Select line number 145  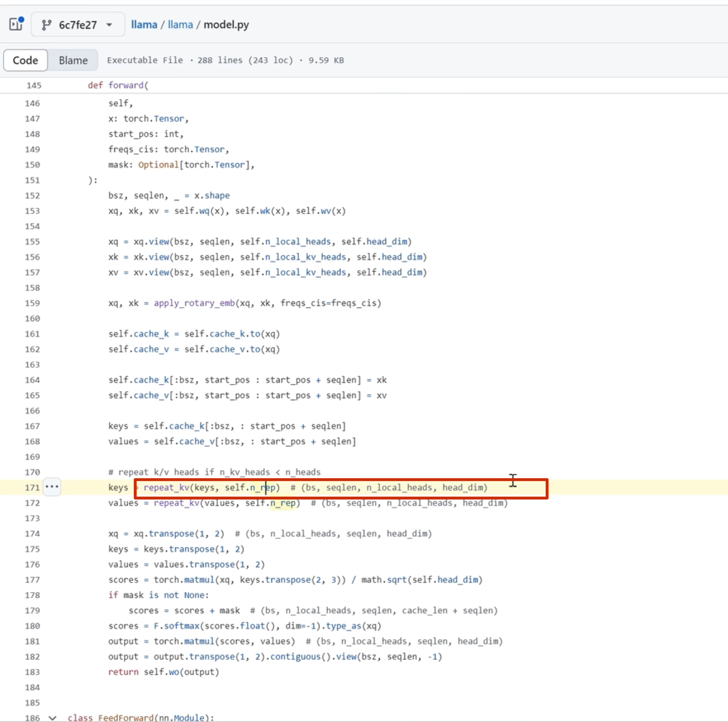34,85
